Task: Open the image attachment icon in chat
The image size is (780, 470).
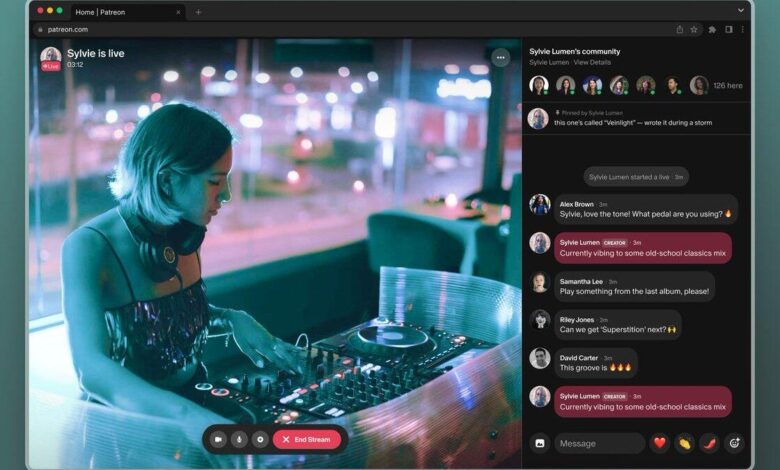Action: (540, 443)
